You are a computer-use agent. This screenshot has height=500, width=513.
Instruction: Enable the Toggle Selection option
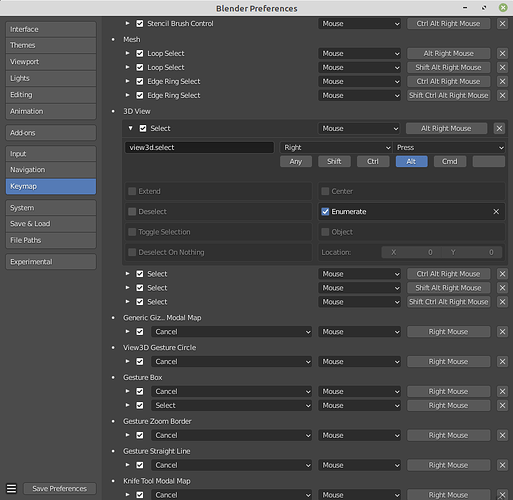tap(132, 232)
